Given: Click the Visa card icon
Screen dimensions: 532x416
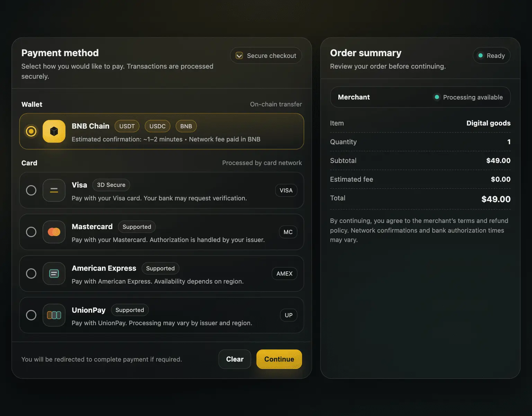Looking at the screenshot, I should (54, 190).
